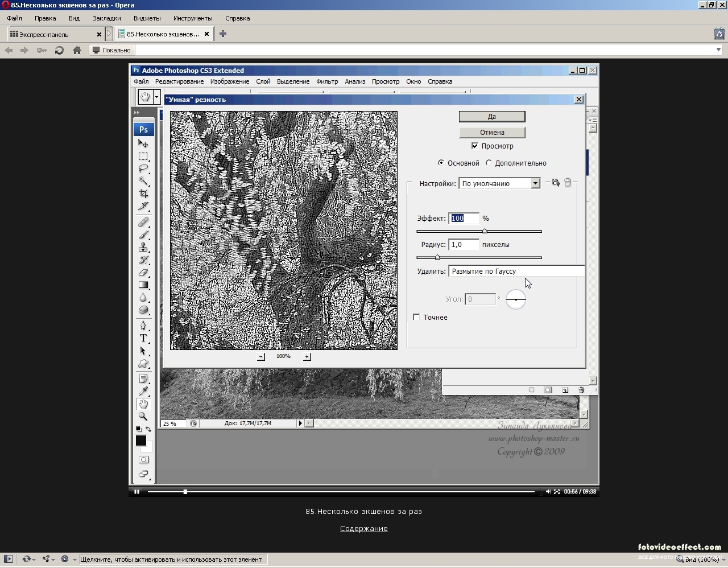
Task: Select the Type tool
Action: pyautogui.click(x=143, y=338)
